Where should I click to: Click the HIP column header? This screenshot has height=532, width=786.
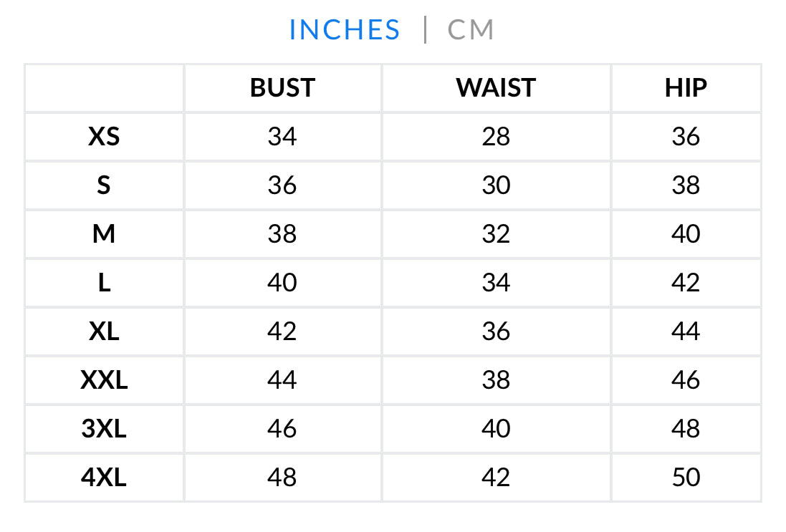pyautogui.click(x=686, y=88)
